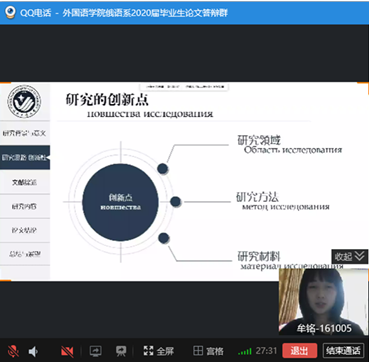The height and width of the screenshot is (362, 369).
Task: Switch to fullscreen mode (全屏)
Action: tap(159, 351)
